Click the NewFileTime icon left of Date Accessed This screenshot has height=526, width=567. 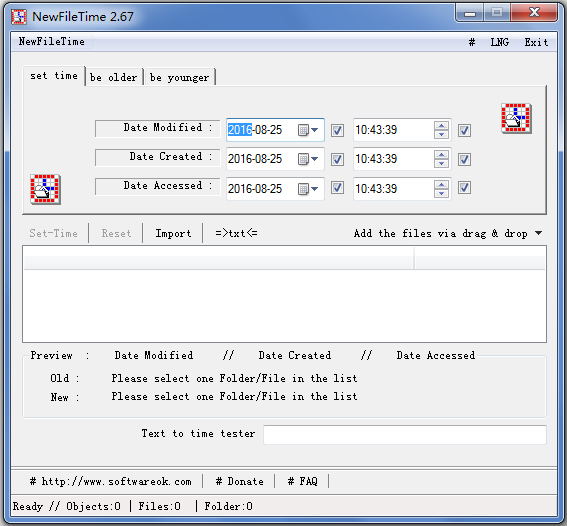46,189
